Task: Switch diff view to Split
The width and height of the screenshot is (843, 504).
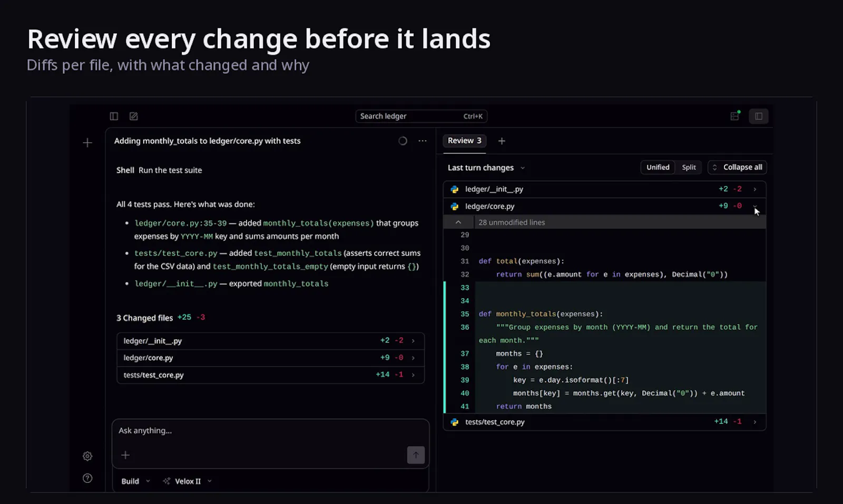Action: pos(689,167)
